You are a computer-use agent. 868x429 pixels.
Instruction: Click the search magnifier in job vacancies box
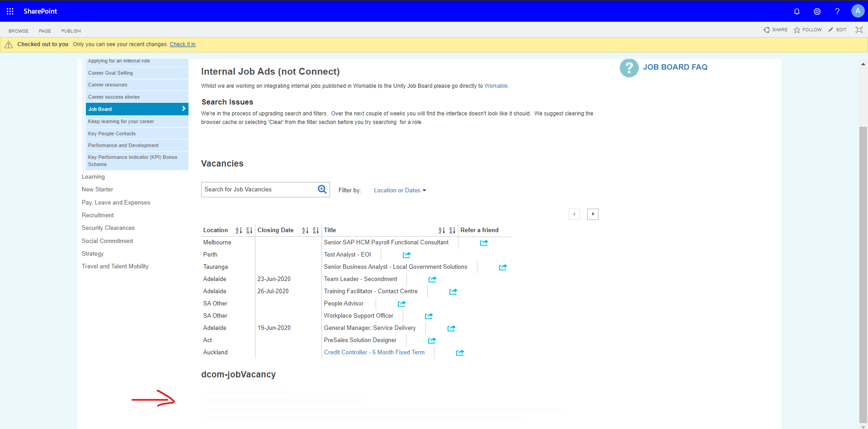click(322, 189)
